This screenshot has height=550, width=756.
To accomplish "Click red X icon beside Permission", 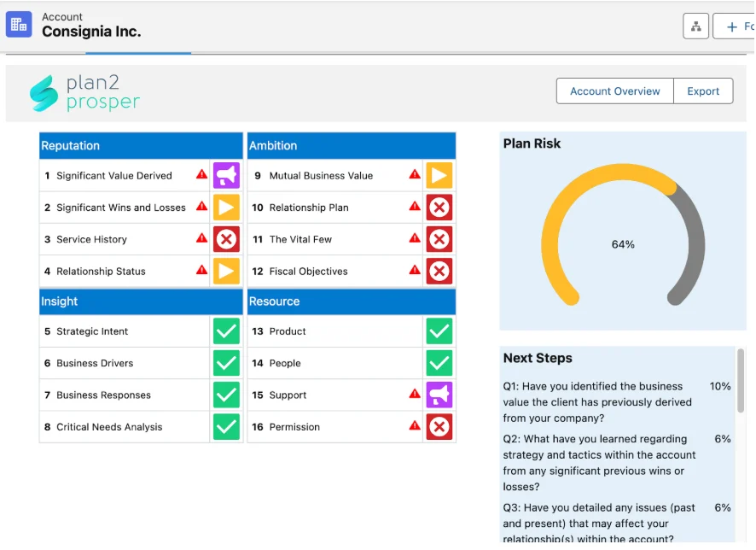I will click(x=439, y=426).
